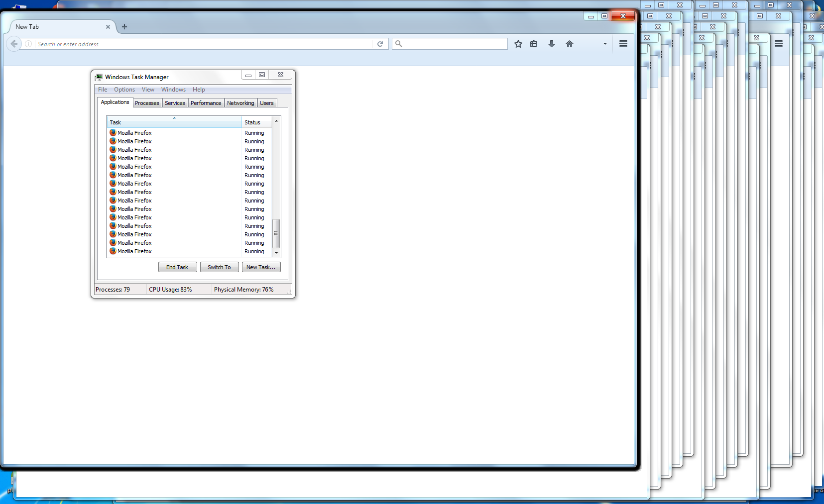Open the Windows menu in Task Manager
The width and height of the screenshot is (824, 504).
point(173,90)
